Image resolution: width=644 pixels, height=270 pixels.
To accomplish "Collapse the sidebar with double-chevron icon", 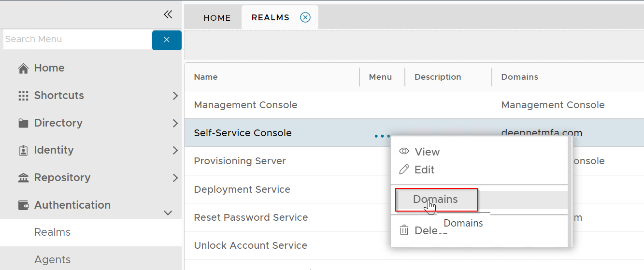I will 168,14.
